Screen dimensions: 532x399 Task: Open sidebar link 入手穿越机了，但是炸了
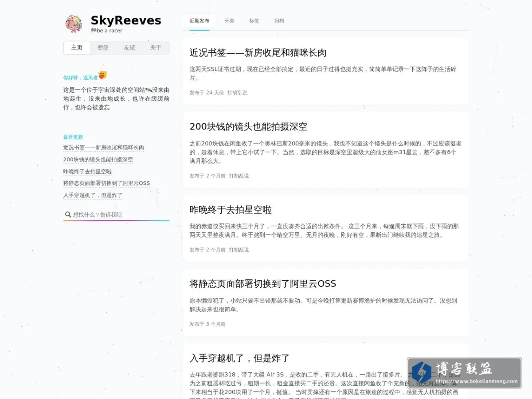coord(93,195)
